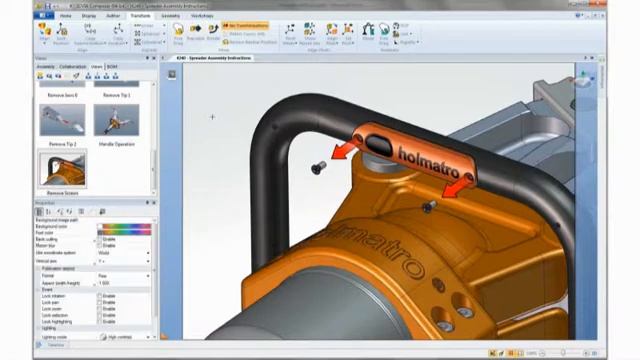Pick a Background color from the spectrum

pyautogui.click(x=127, y=226)
